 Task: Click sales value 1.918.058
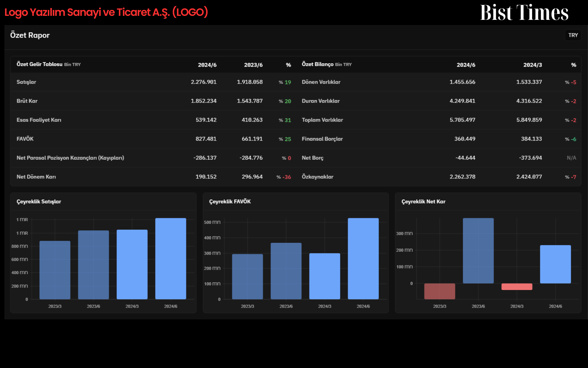click(250, 82)
